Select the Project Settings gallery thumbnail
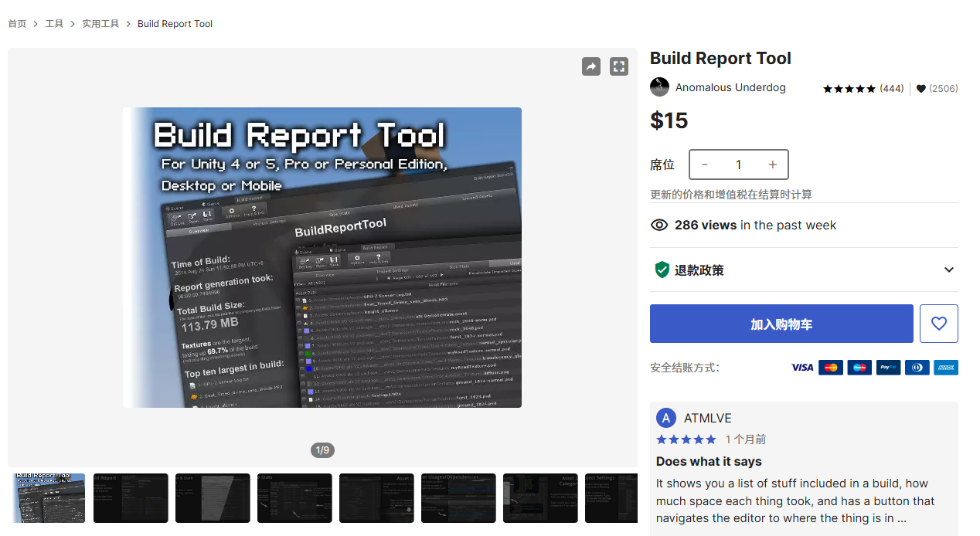The image size is (980, 536). tap(611, 498)
